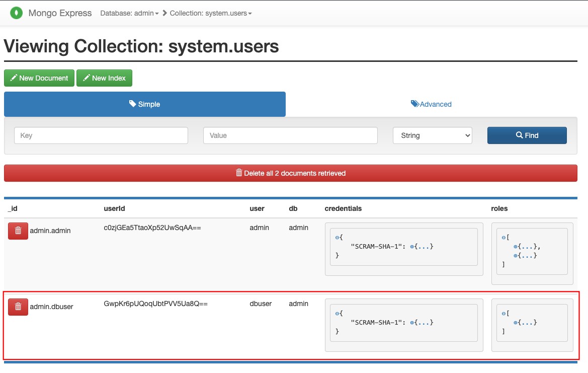Sort by the userId column header
Screen dimensions: 588x373
click(x=114, y=208)
